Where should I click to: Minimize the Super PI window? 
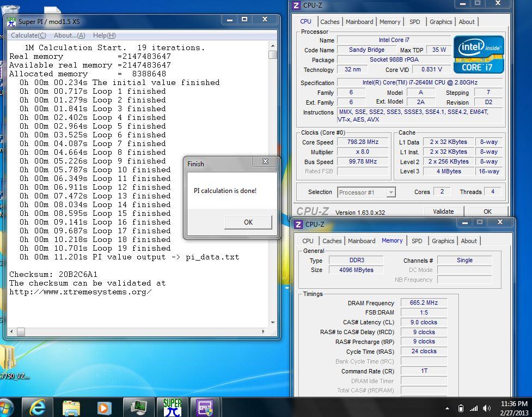pyautogui.click(x=230, y=20)
